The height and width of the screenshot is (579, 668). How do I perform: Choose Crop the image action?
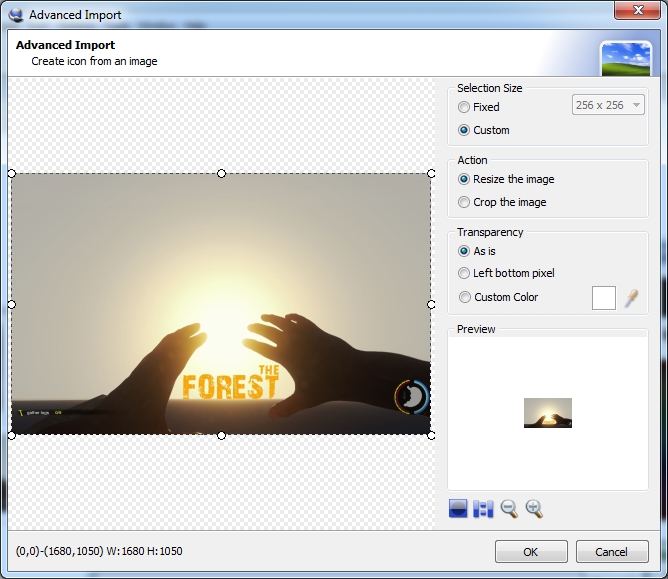click(x=464, y=202)
